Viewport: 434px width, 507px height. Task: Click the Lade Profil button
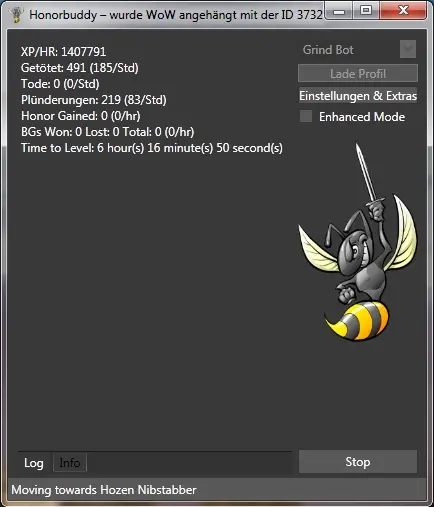click(358, 73)
